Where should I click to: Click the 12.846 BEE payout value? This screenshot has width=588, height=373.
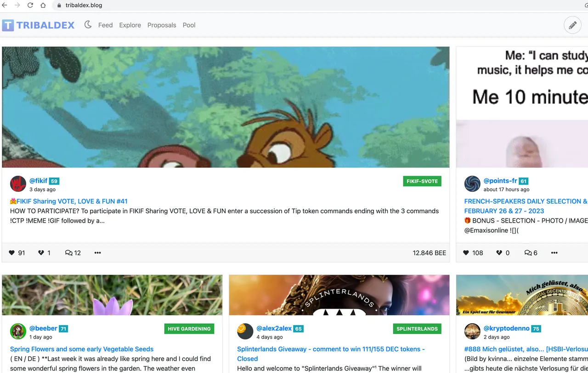[x=430, y=252]
